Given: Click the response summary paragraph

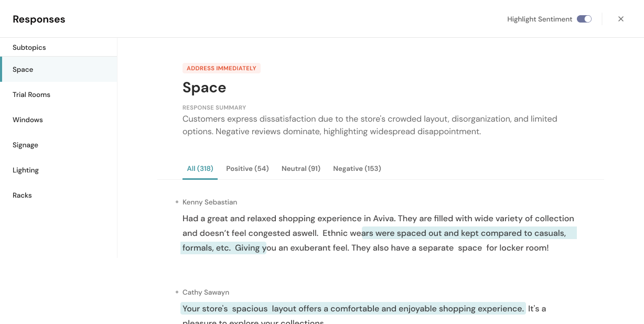Looking at the screenshot, I should click(x=369, y=125).
